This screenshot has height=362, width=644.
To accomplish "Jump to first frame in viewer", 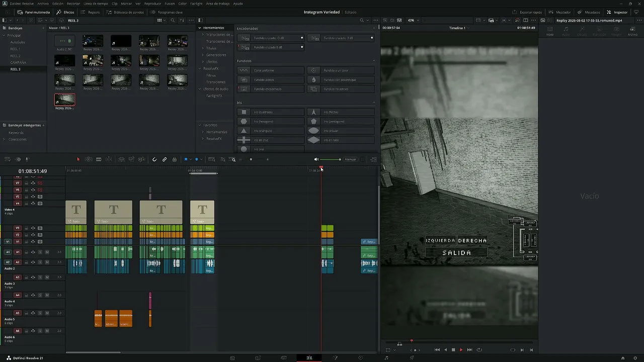I will (x=437, y=350).
